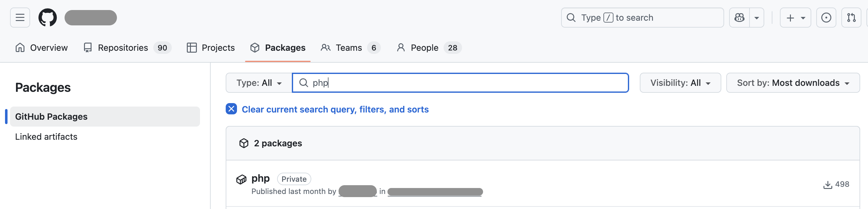Open the issues circle icon
Screen dimensions: 868x209
pos(826,18)
